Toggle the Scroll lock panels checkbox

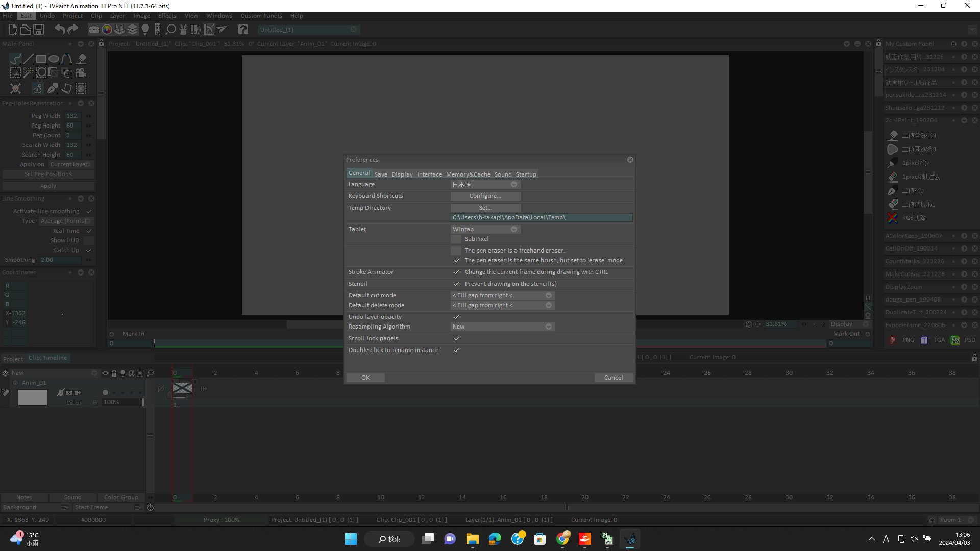(456, 338)
